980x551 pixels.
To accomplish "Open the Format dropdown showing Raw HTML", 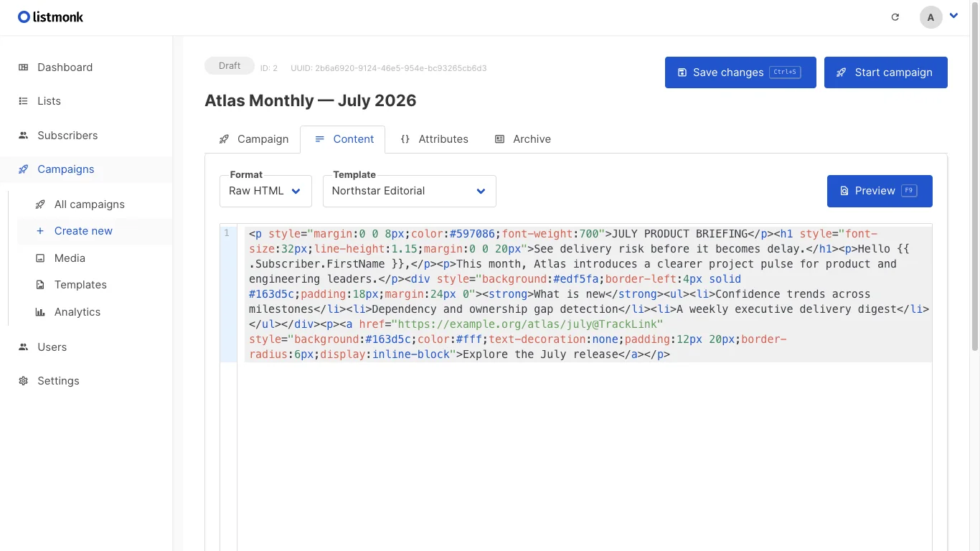I will pyautogui.click(x=265, y=191).
